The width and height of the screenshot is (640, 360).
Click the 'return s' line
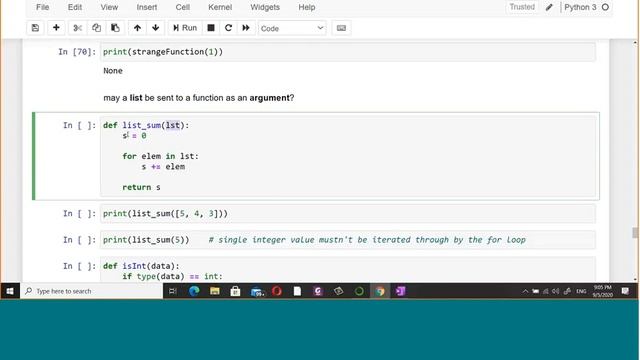[x=141, y=187]
